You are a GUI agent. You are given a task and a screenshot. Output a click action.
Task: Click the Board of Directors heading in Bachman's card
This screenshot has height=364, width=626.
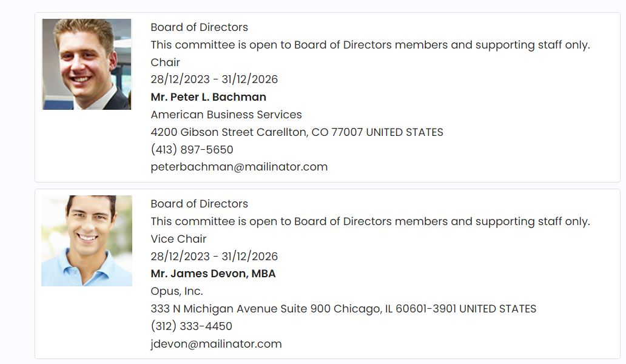199,27
